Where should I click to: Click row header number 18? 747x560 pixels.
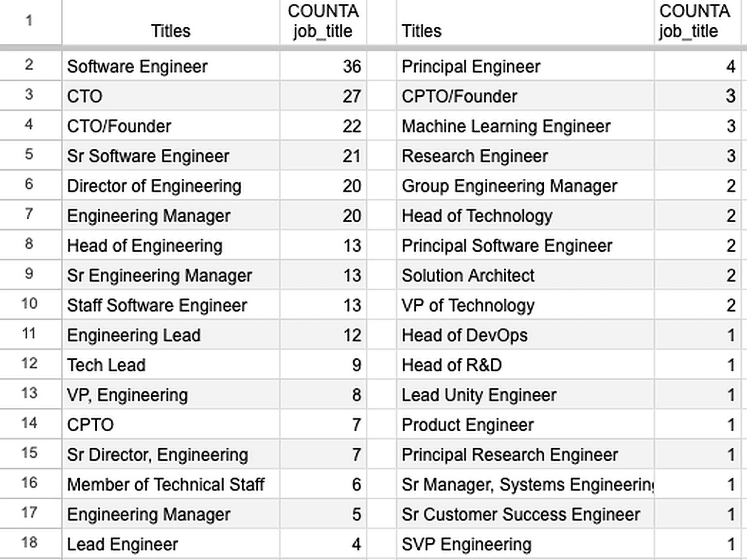point(29,542)
